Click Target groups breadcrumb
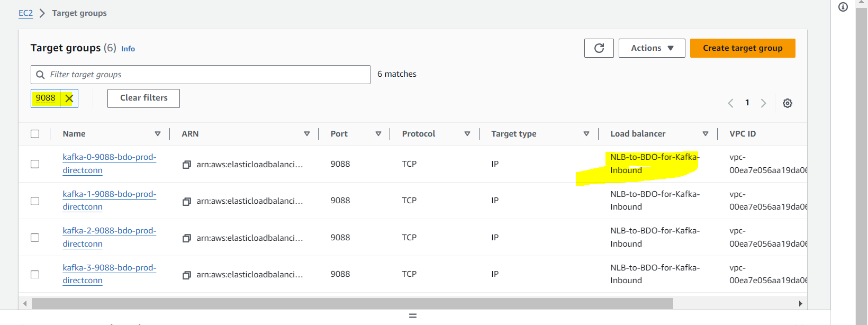This screenshot has height=325, width=868. coord(79,13)
